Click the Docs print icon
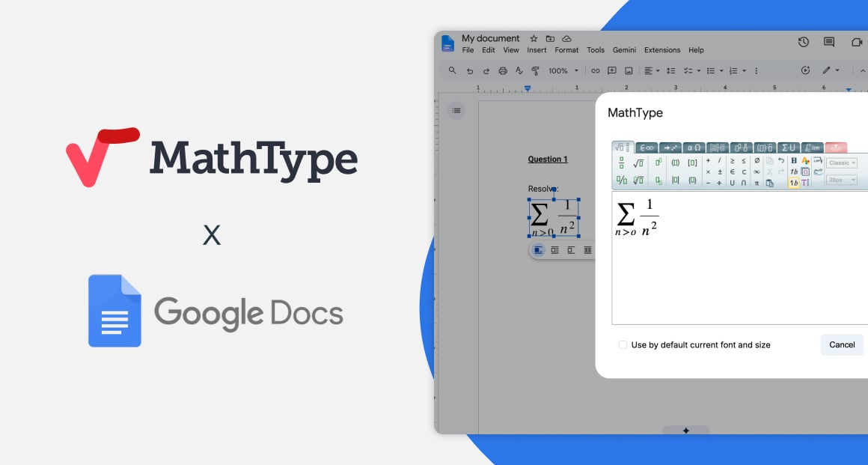Viewport: 868px width, 465px height. [503, 71]
